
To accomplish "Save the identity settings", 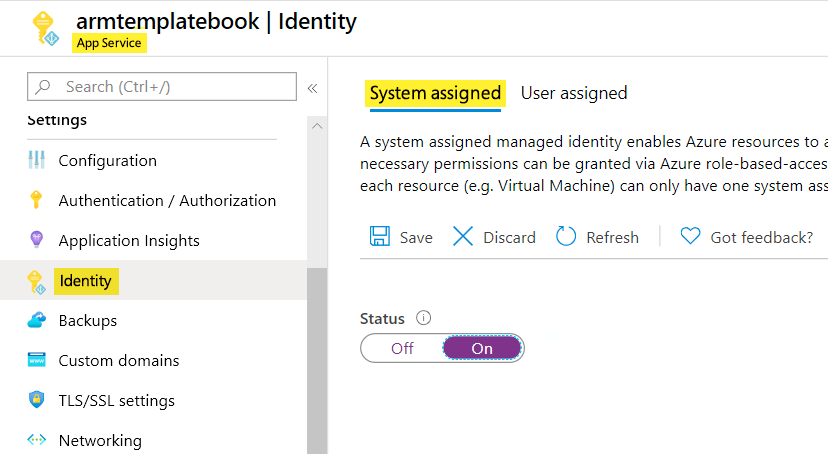I will tap(402, 237).
